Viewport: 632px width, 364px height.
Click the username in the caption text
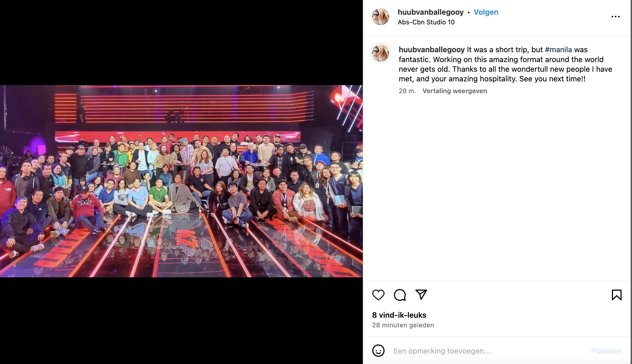pyautogui.click(x=432, y=50)
